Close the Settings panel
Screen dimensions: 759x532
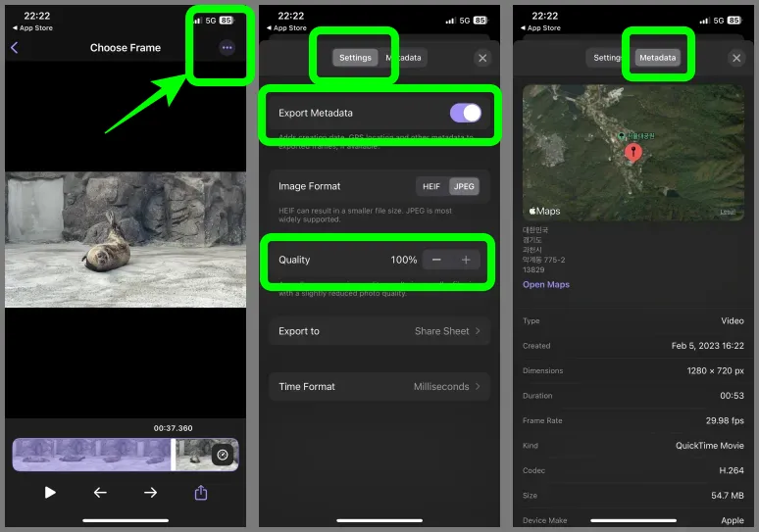[x=482, y=58]
